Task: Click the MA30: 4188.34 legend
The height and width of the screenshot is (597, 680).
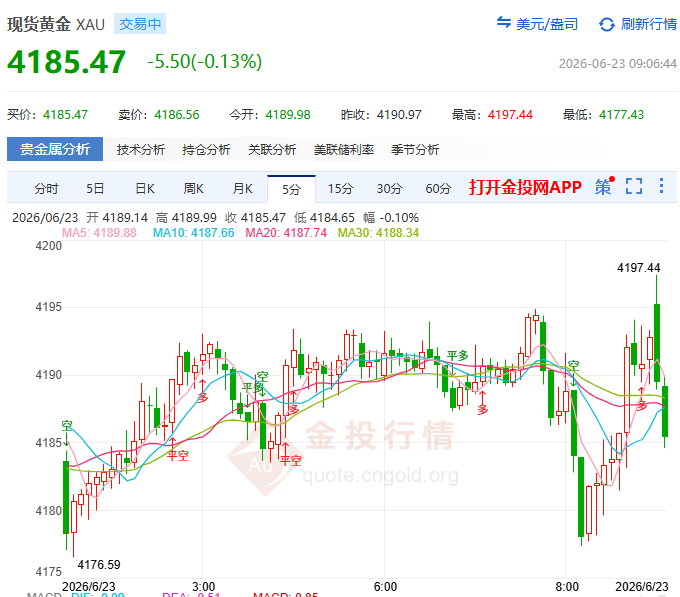Action: (379, 233)
